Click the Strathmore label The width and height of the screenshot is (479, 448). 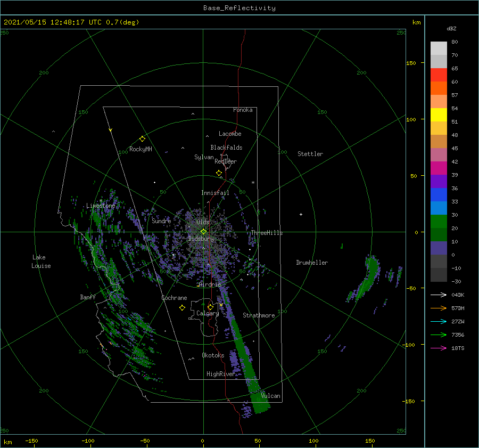[x=259, y=315]
